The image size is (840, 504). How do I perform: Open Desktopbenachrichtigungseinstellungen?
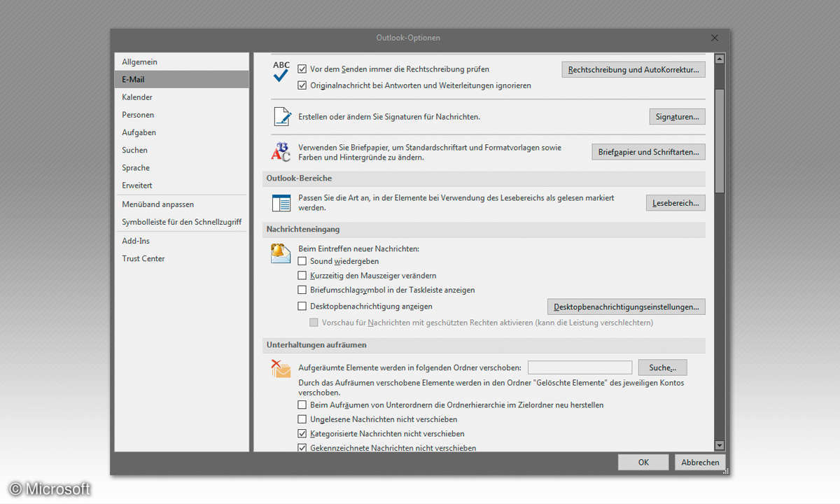point(626,307)
